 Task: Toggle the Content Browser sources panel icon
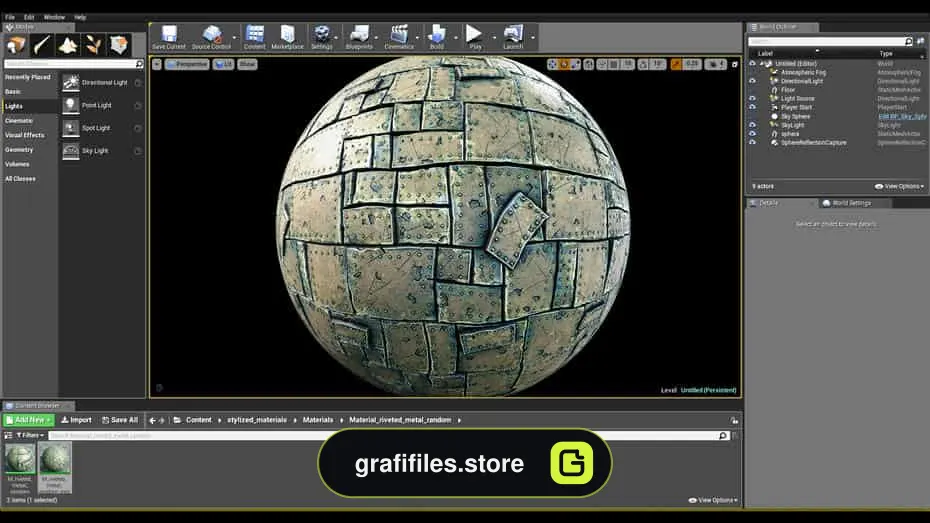8,435
